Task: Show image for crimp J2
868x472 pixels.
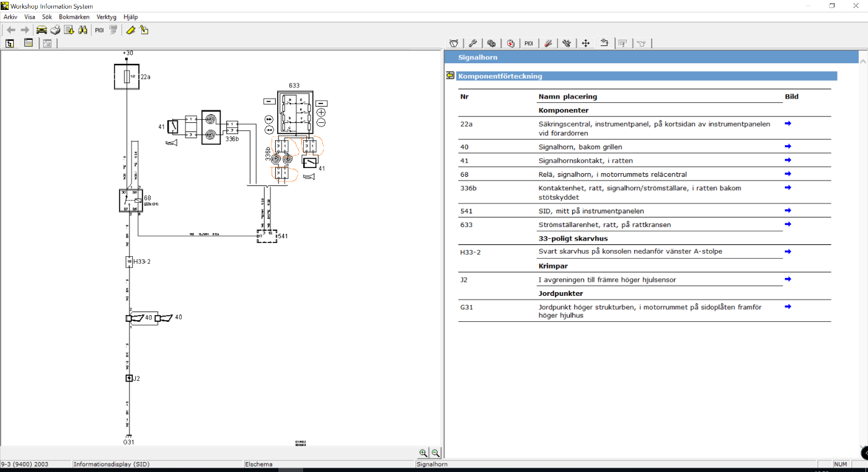Action: pos(788,279)
